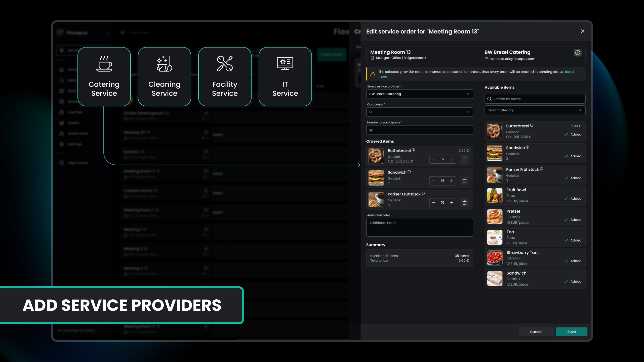Toggle Added status for Tea item
This screenshot has width=644, height=362.
tap(573, 240)
